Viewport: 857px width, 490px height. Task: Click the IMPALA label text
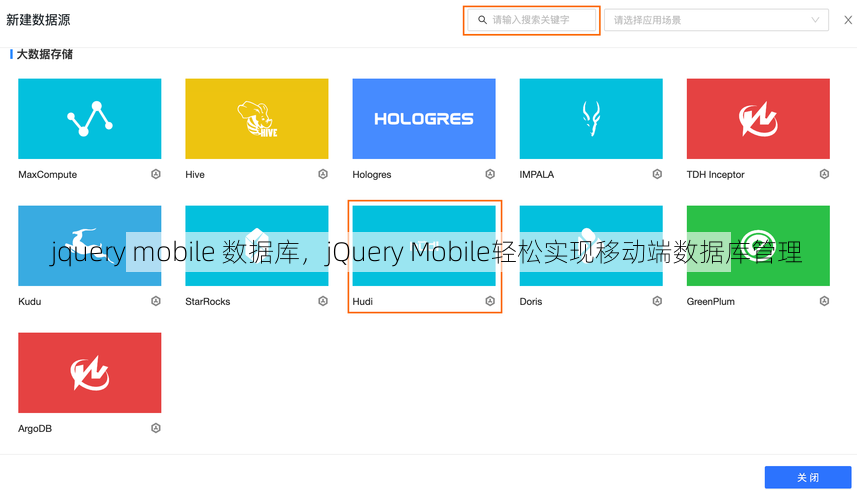pos(537,175)
